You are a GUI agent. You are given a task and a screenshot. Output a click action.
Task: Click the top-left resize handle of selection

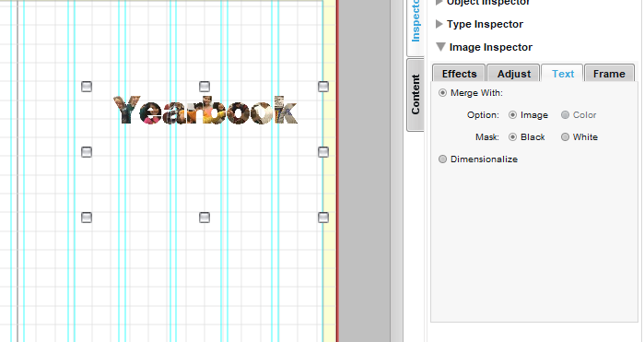tap(87, 87)
